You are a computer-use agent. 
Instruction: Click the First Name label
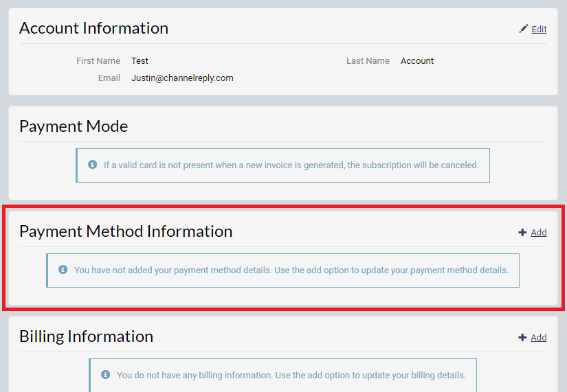click(x=98, y=60)
